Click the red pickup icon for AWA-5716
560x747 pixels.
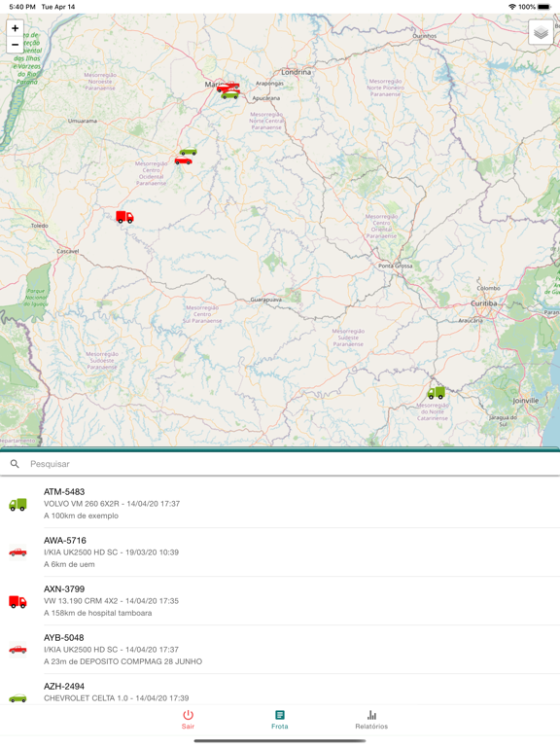(x=18, y=552)
